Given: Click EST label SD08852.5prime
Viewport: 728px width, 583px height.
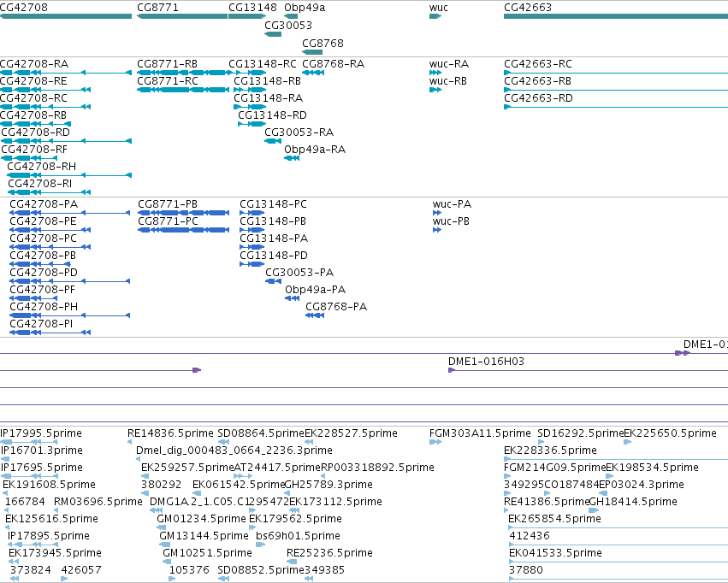Looking at the screenshot, I should (x=260, y=569).
